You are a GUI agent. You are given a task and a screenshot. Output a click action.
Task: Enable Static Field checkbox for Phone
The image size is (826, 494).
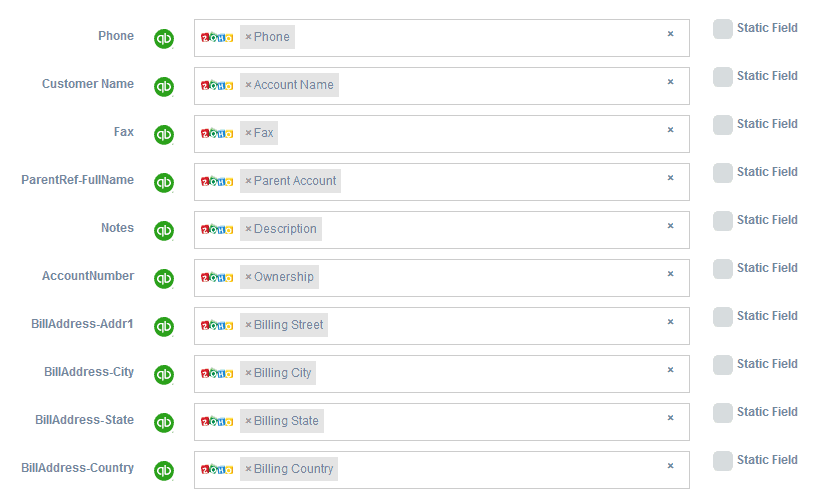(722, 29)
